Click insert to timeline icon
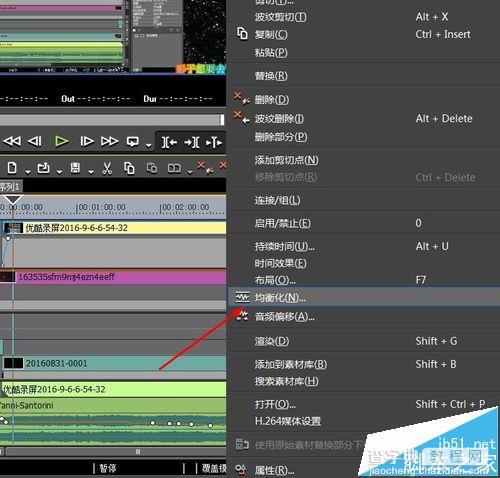The image size is (500, 478). click(x=214, y=143)
